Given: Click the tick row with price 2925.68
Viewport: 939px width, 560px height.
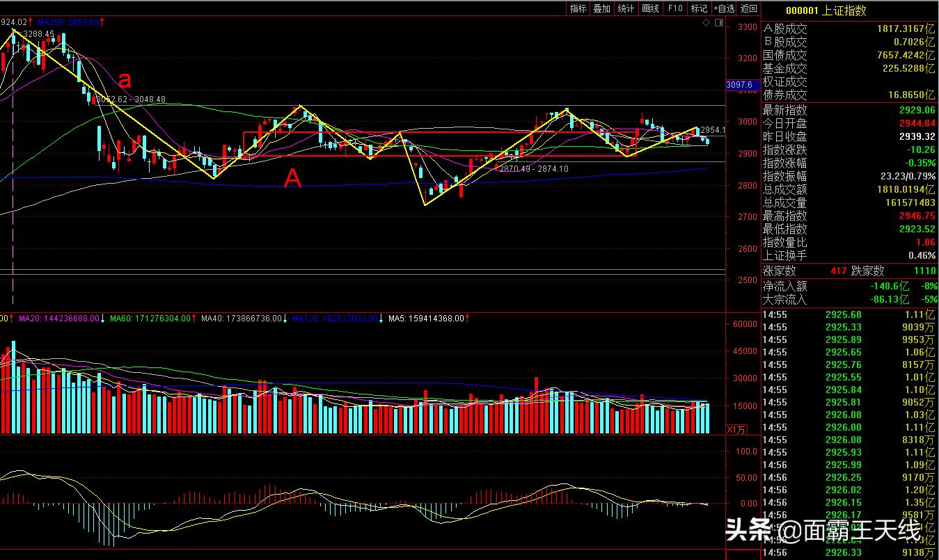Looking at the screenshot, I should tap(849, 315).
